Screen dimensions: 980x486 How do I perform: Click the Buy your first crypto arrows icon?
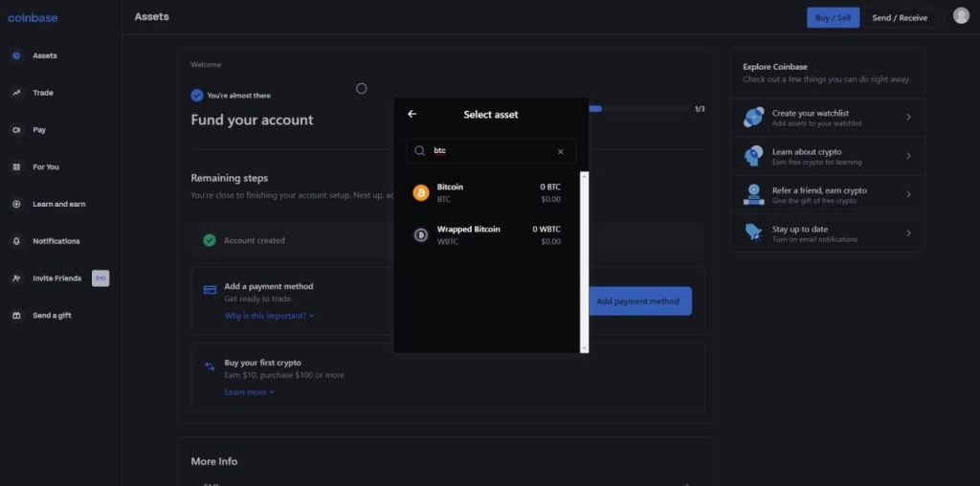[x=210, y=366]
